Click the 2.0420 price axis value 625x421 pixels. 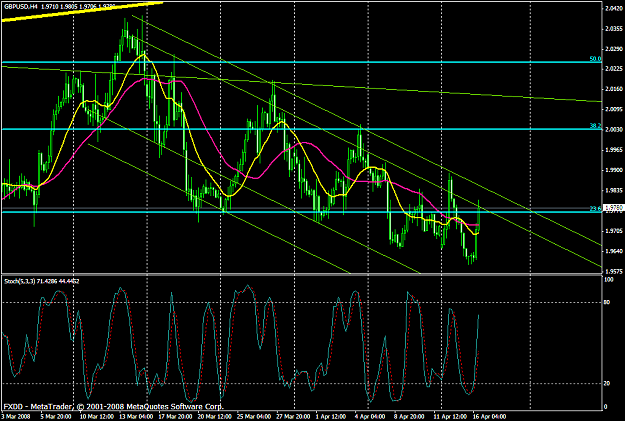(613, 8)
